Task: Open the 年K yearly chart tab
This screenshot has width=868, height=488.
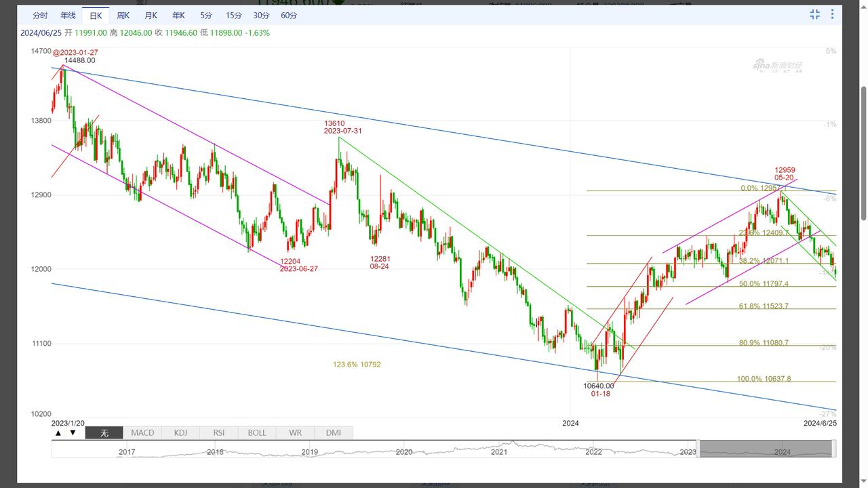Action: point(178,15)
